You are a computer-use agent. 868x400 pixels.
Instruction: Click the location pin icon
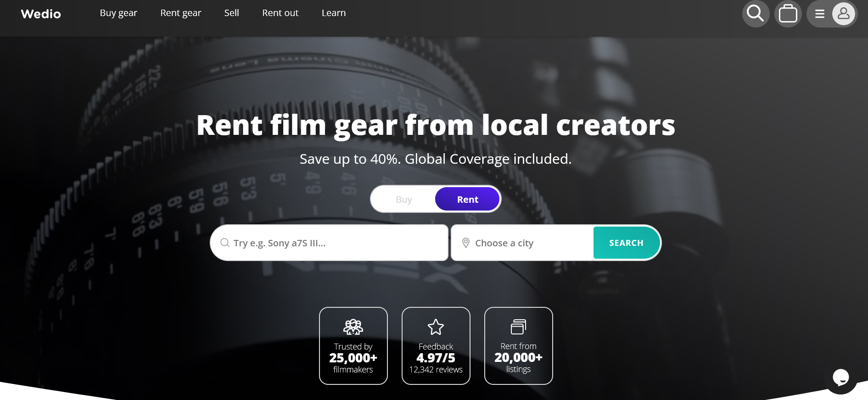[x=465, y=243]
